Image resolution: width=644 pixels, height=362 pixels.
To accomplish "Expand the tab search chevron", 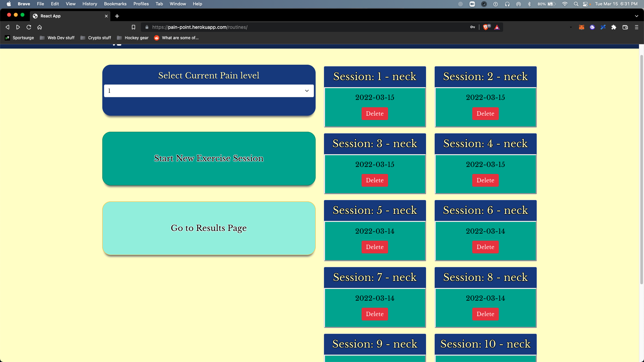I will coord(637,16).
